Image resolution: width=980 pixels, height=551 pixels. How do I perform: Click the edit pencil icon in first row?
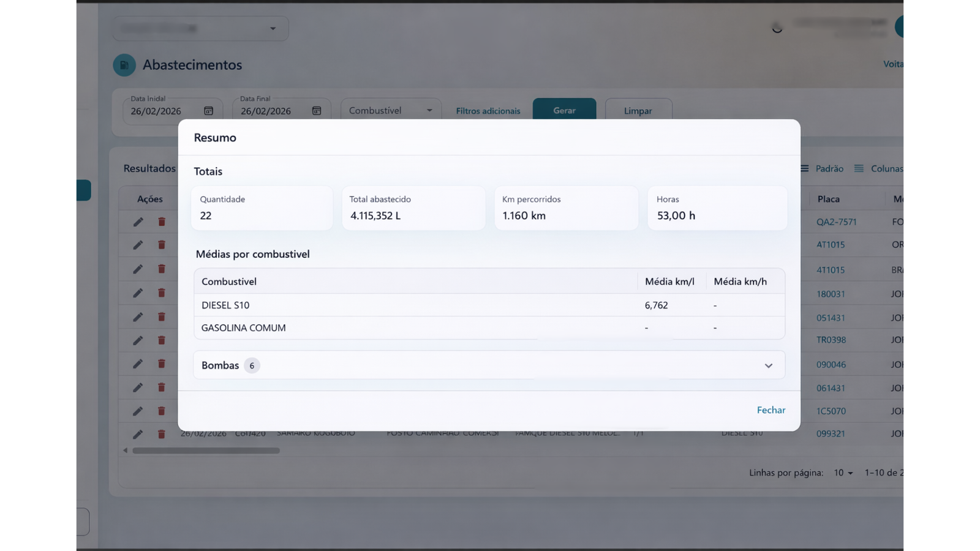pos(138,222)
